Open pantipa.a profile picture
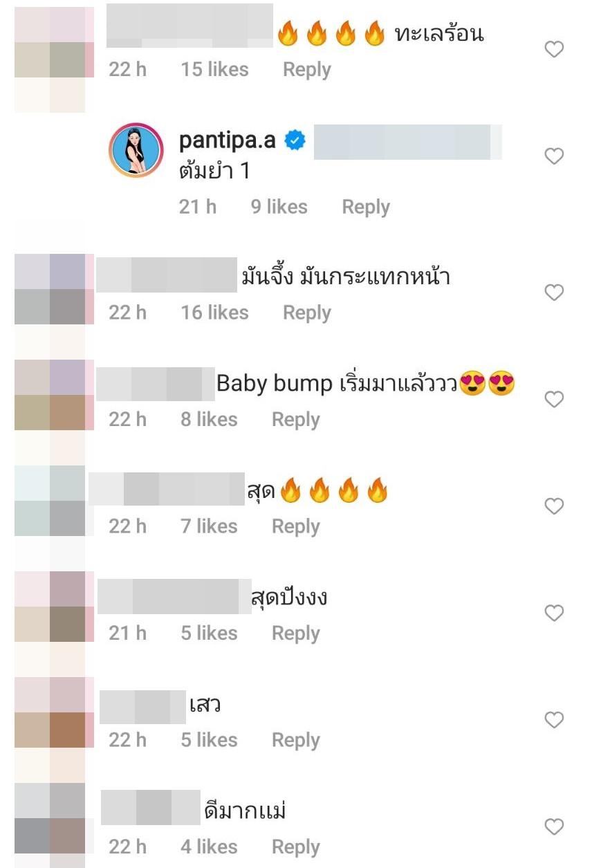Image resolution: width=601 pixels, height=868 pixels. [x=136, y=150]
